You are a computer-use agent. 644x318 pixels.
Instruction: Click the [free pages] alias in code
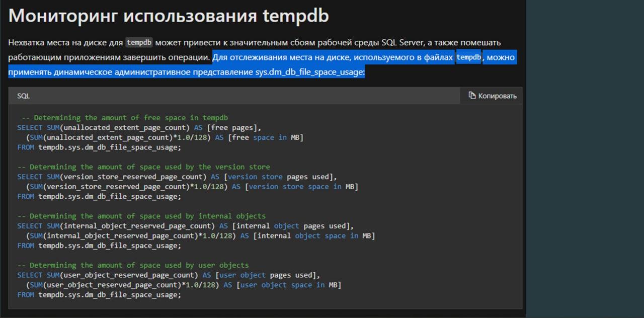tap(233, 128)
